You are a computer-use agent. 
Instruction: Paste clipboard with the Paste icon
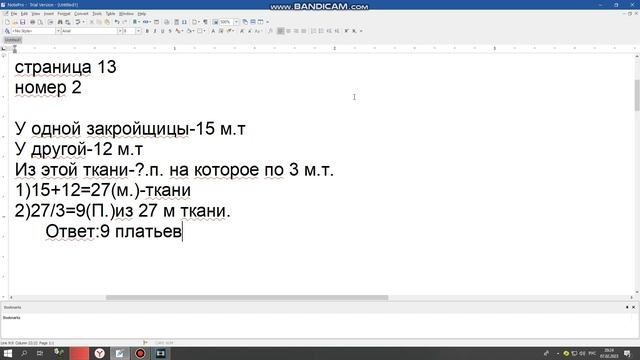click(107, 22)
